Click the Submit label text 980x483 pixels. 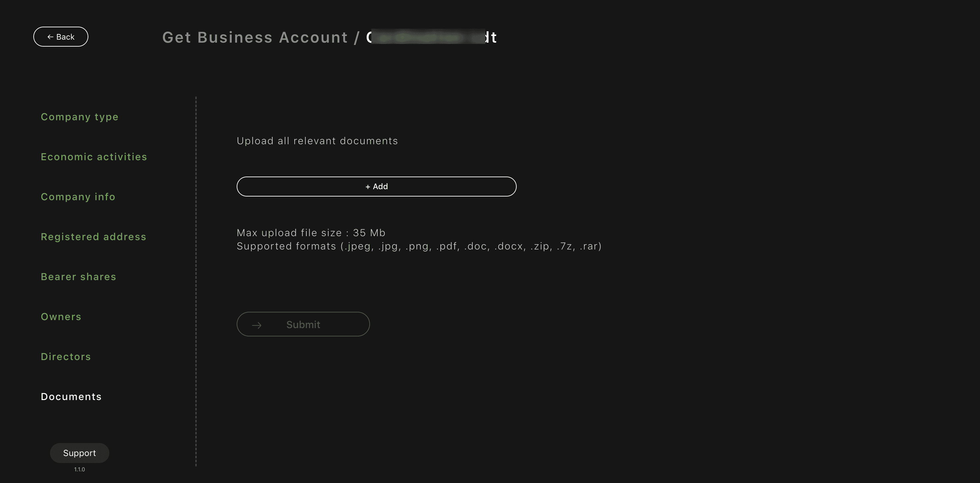point(303,324)
